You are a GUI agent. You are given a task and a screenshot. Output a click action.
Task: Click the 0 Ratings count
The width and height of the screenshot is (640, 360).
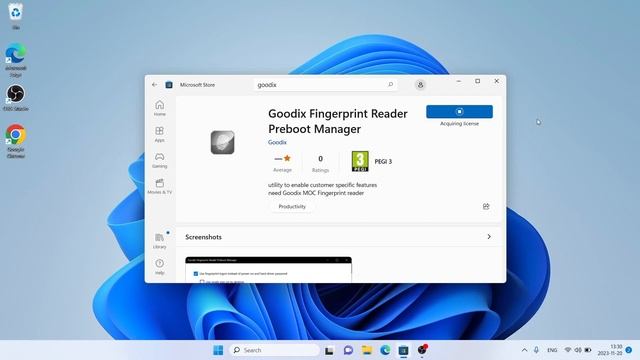(320, 163)
